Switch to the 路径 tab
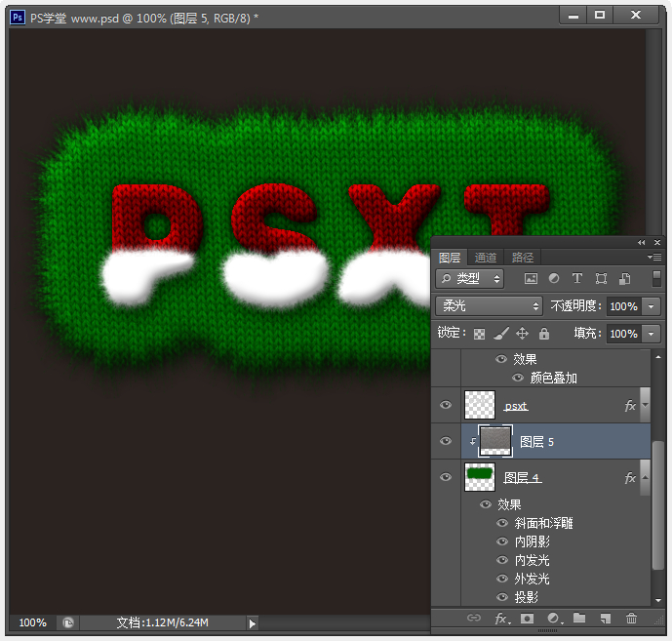This screenshot has height=641, width=672. point(523,258)
